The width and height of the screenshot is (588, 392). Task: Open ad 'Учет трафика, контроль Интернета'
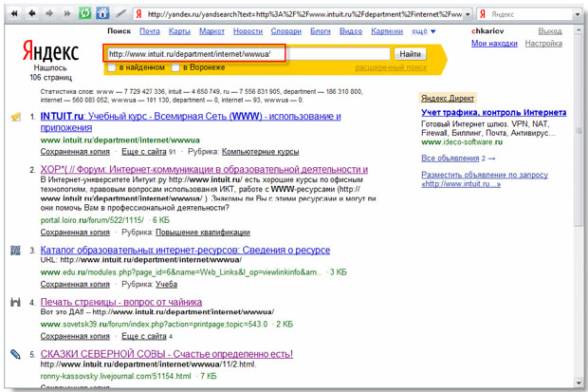pos(493,112)
